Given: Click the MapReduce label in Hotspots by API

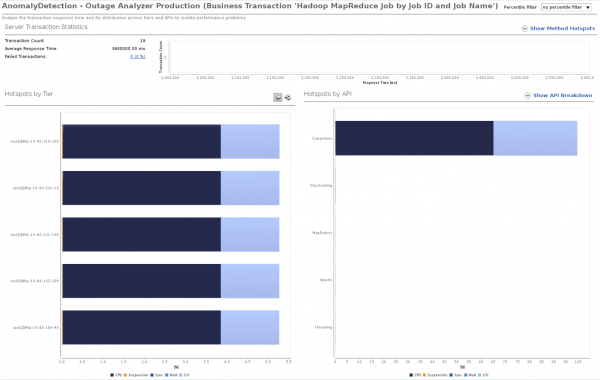Looking at the screenshot, I should tap(322, 233).
